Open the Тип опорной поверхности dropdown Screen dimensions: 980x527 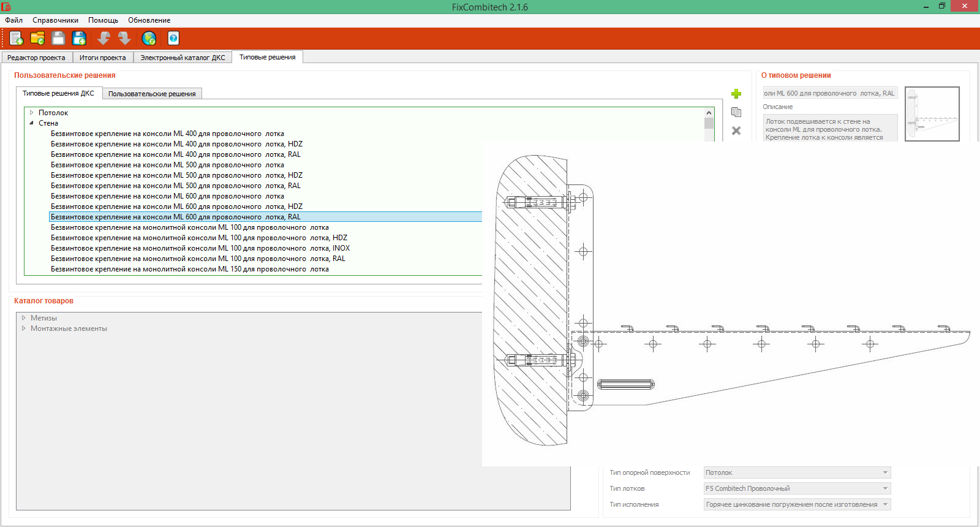[797, 472]
